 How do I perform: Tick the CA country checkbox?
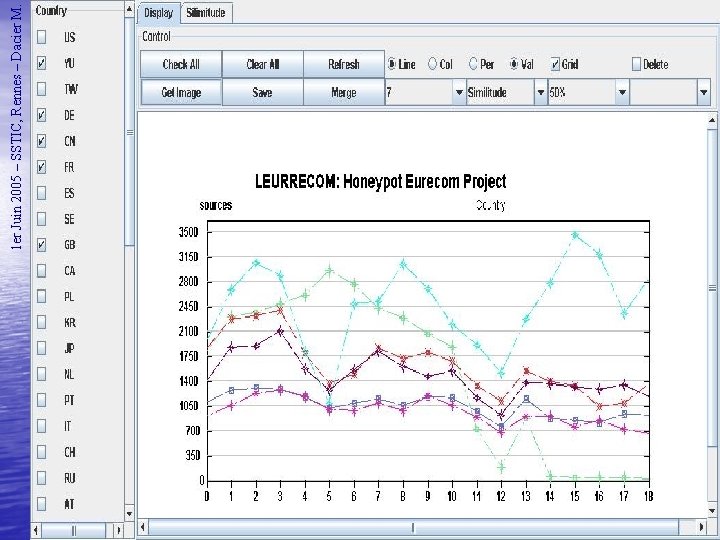41,270
